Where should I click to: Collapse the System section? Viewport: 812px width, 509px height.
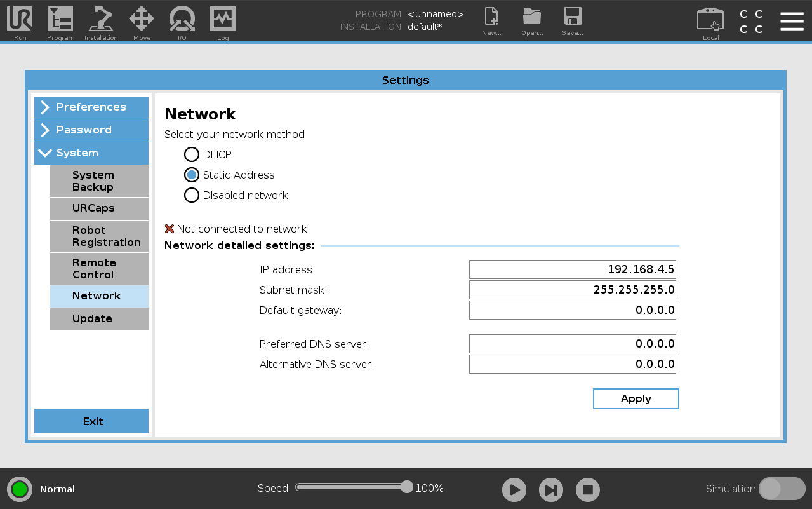[91, 153]
